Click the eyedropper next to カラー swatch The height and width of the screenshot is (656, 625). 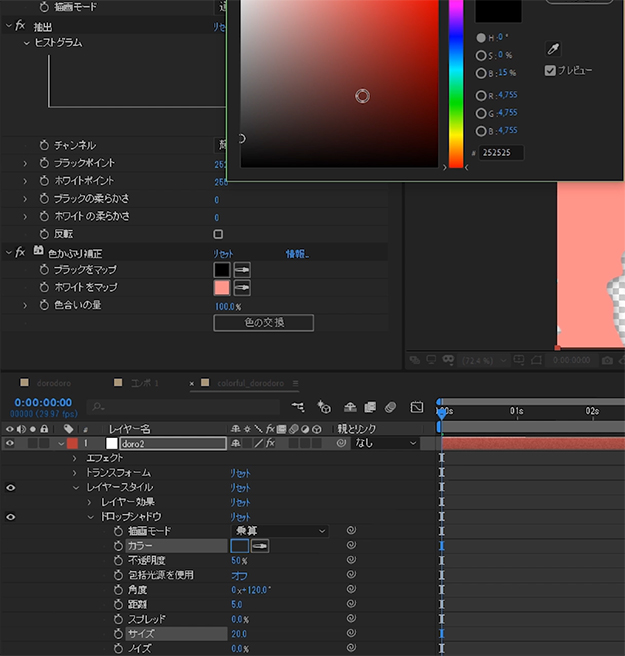pos(259,546)
